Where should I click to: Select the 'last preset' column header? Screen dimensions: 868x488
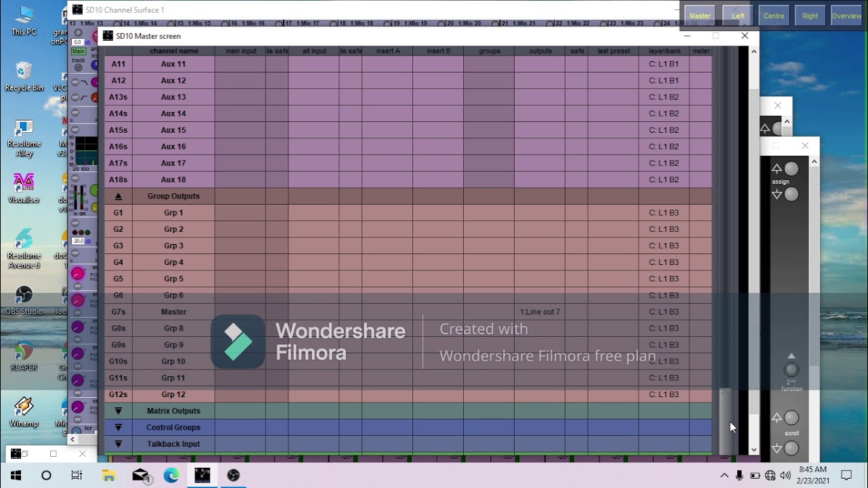(x=614, y=51)
